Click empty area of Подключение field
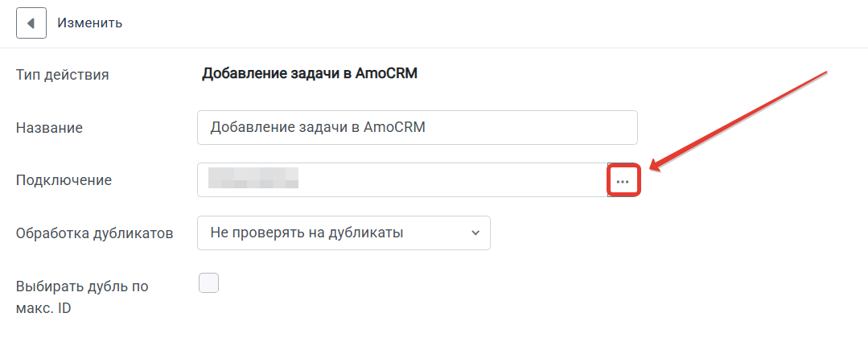The width and height of the screenshot is (868, 346). (x=453, y=180)
